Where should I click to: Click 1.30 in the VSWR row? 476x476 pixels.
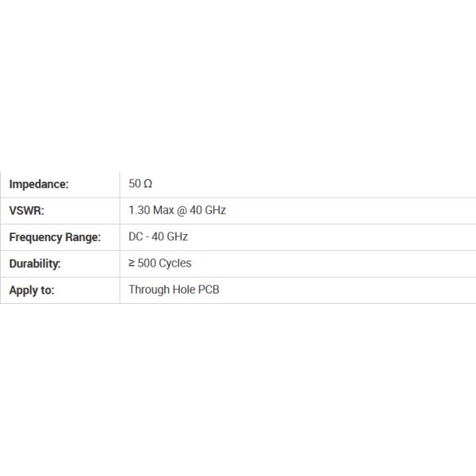140,210
